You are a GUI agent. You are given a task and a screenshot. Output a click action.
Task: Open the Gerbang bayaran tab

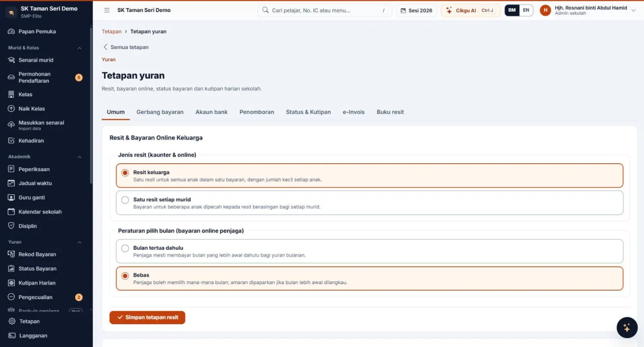click(160, 112)
